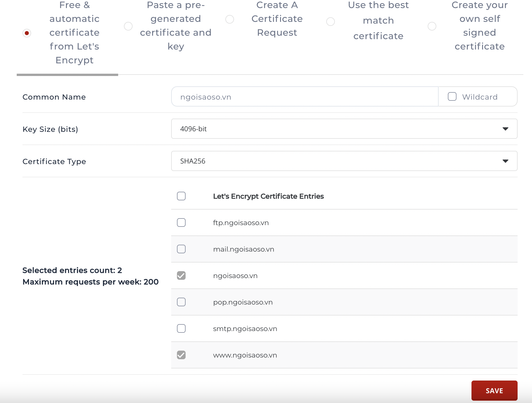The image size is (532, 403).
Task: Enable the Wildcard checkbox
Action: tap(452, 97)
